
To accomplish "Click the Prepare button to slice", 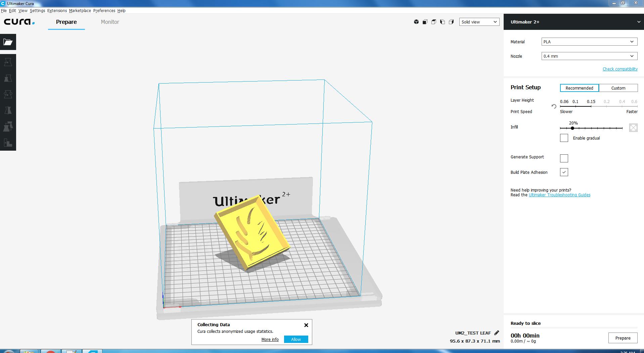I will [623, 338].
